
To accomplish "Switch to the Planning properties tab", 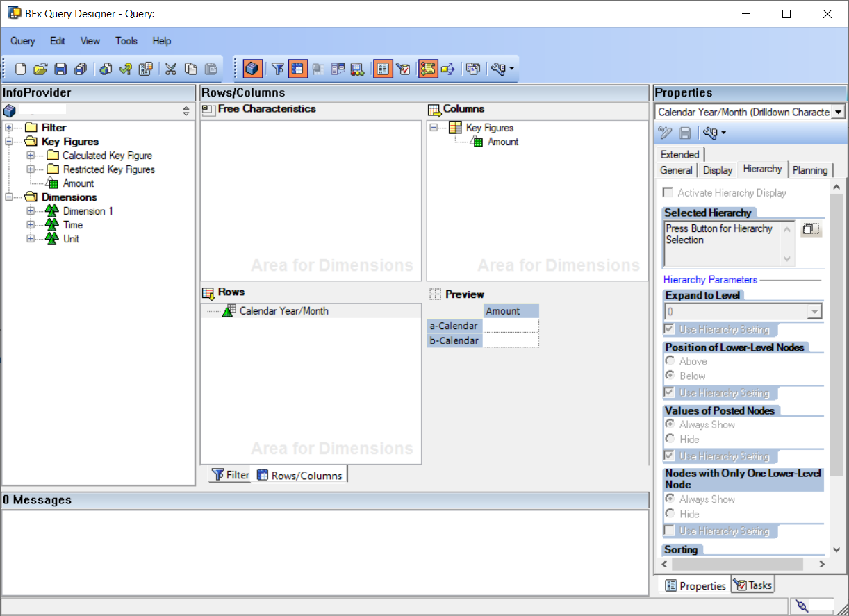I will (x=810, y=170).
